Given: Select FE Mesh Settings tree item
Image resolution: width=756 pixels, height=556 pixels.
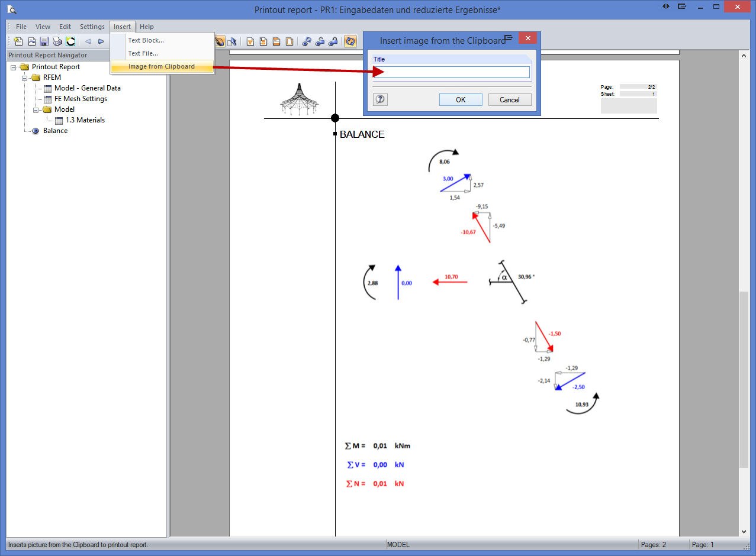Looking at the screenshot, I should pos(81,99).
